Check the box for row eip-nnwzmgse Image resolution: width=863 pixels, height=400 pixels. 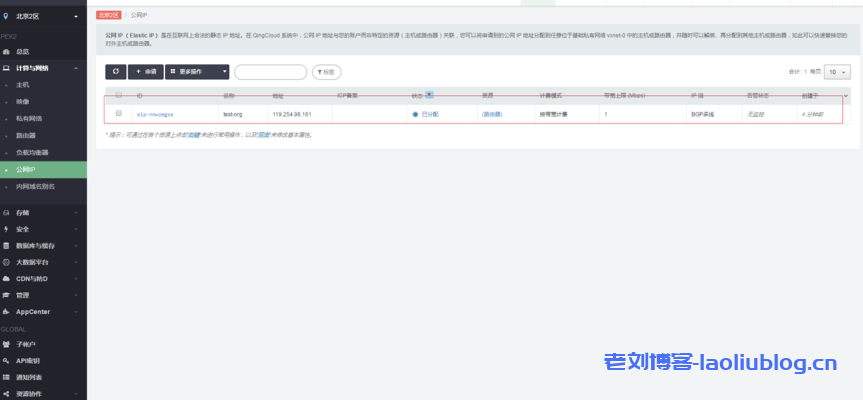(x=119, y=114)
